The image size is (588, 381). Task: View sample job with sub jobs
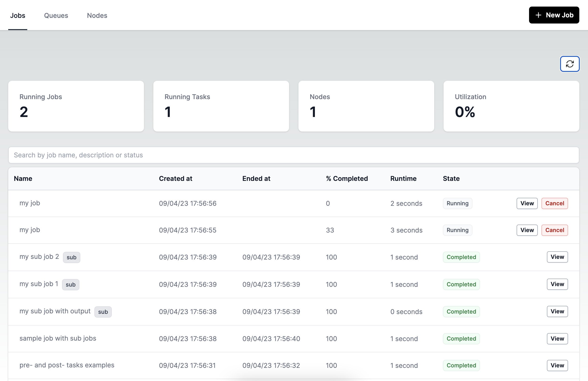tap(557, 338)
